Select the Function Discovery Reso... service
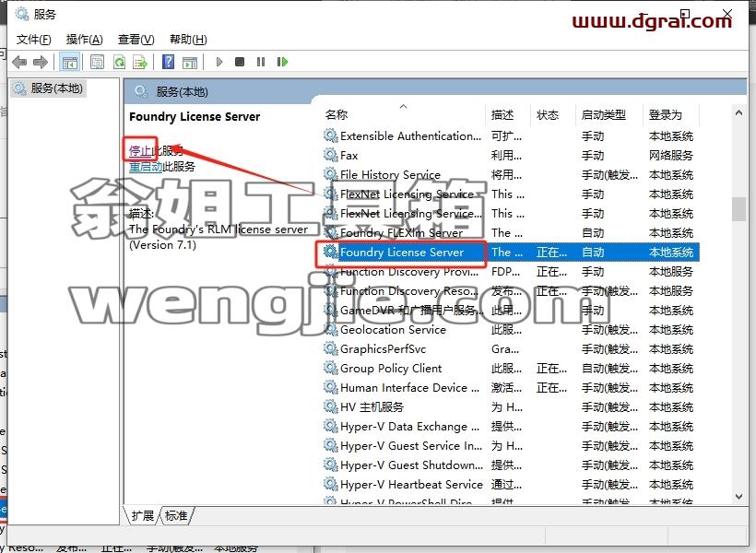 pyautogui.click(x=510, y=290)
